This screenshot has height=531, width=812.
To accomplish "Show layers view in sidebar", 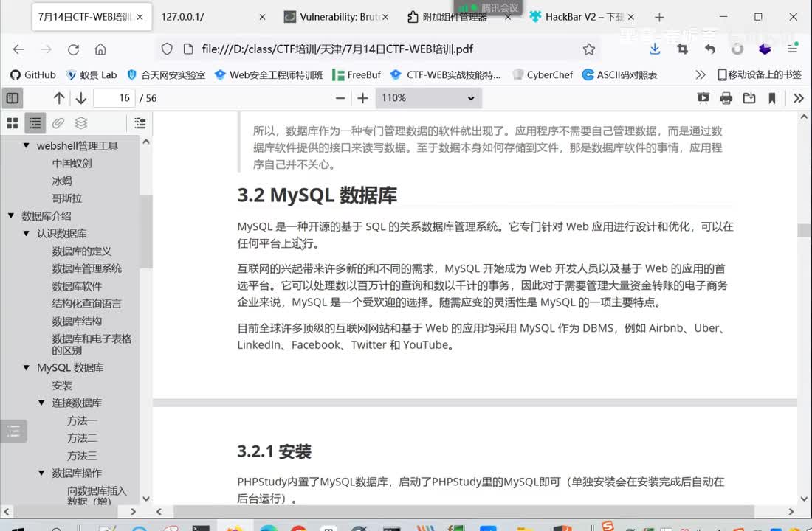I will pyautogui.click(x=80, y=122).
